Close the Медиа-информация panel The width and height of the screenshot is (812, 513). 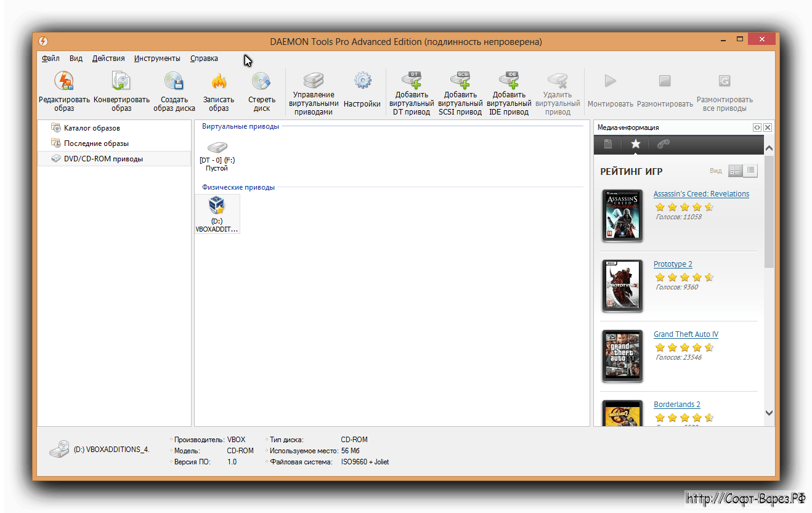768,127
